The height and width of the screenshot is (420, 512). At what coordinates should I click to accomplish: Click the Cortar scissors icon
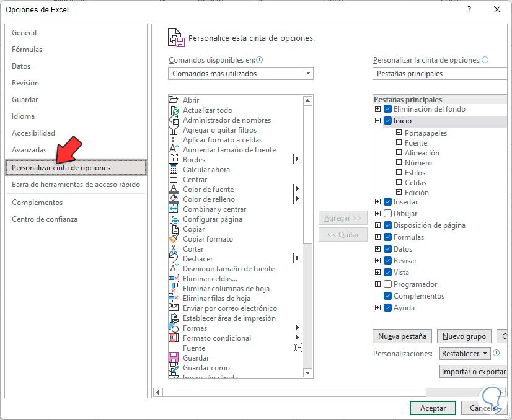tap(174, 248)
